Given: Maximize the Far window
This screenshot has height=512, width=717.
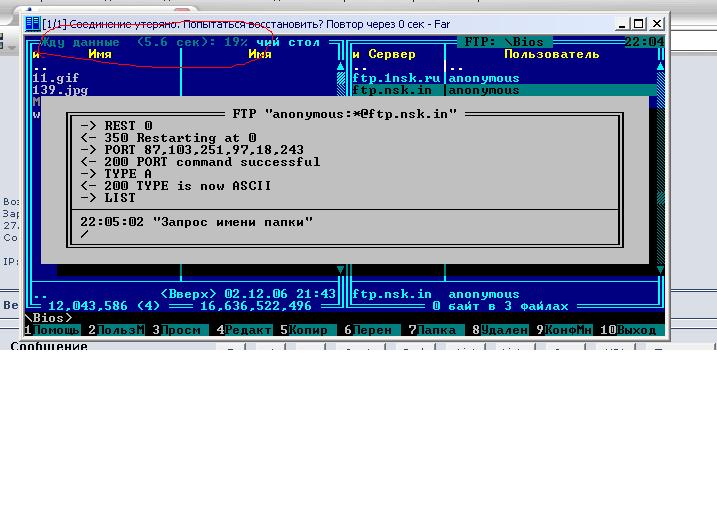Looking at the screenshot, I should 638,23.
